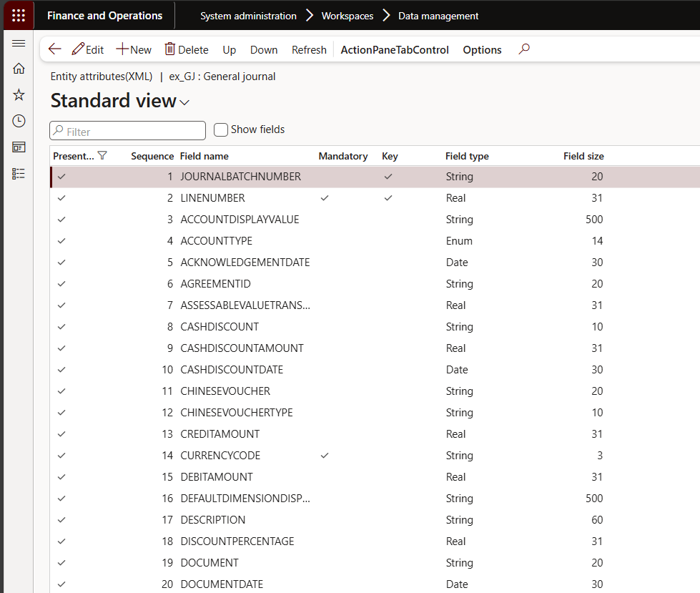The height and width of the screenshot is (593, 700).
Task: Open the Options tab
Action: [x=482, y=49]
